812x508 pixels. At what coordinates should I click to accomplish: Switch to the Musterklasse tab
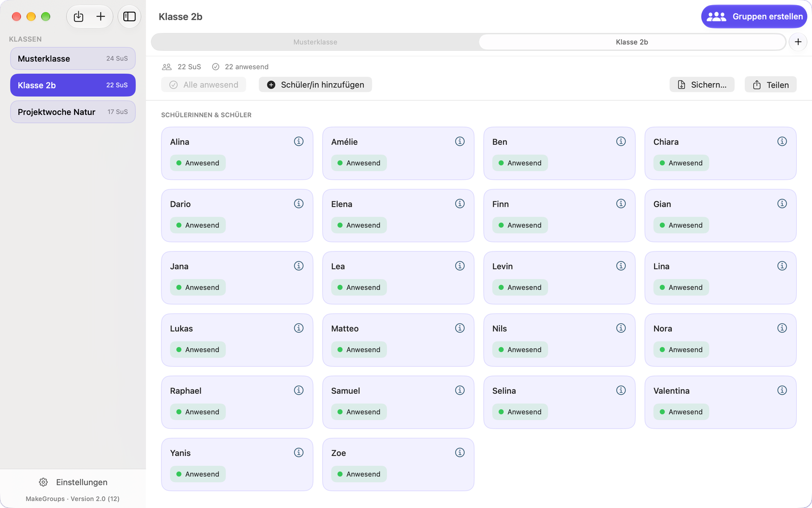point(315,42)
